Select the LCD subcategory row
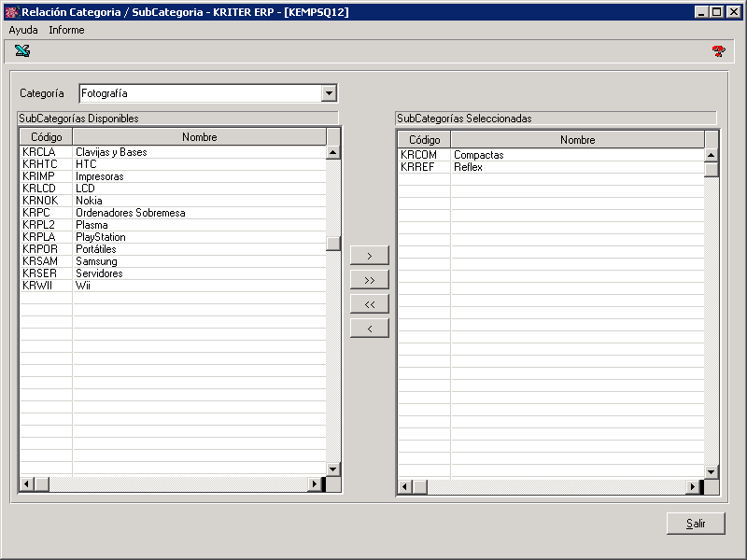The image size is (747, 560). click(x=173, y=189)
